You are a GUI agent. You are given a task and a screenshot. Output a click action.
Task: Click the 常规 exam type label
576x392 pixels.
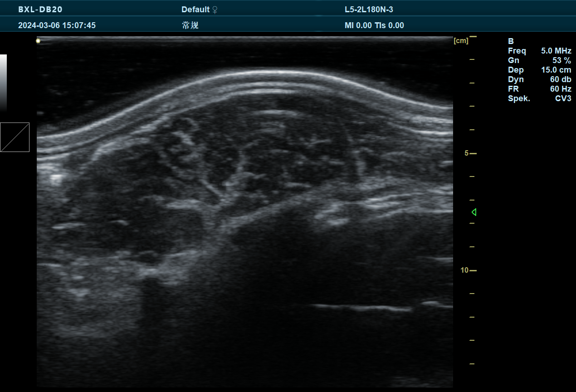(x=190, y=25)
